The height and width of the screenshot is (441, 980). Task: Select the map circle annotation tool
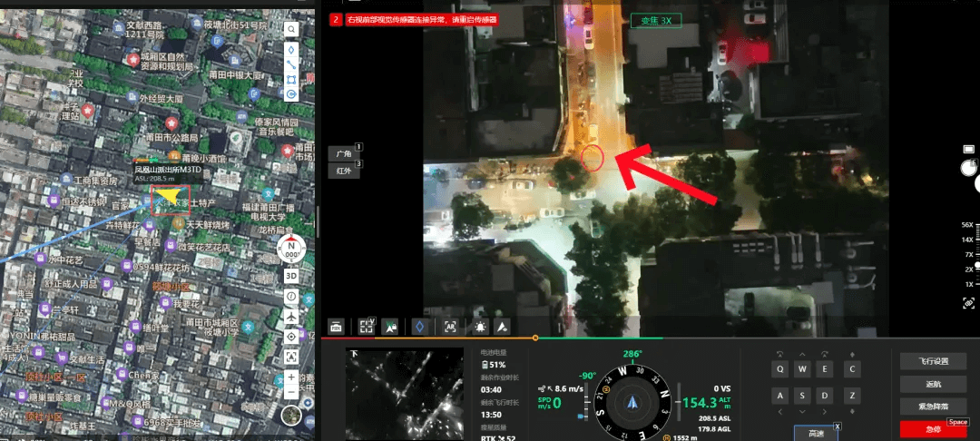pyautogui.click(x=291, y=94)
